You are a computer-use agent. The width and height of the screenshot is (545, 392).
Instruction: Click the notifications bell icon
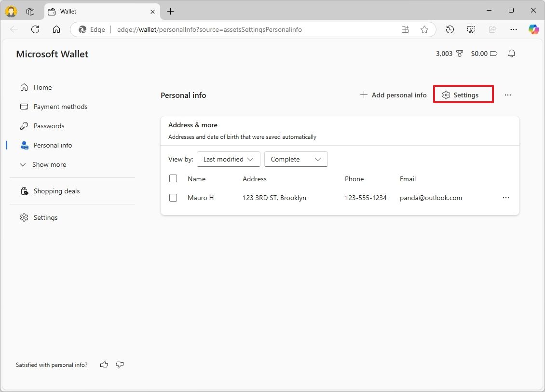511,54
